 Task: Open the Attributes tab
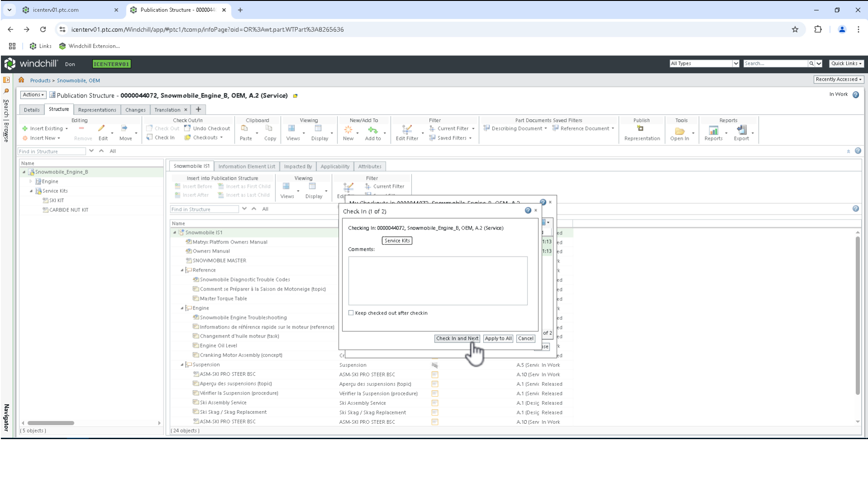pos(370,166)
